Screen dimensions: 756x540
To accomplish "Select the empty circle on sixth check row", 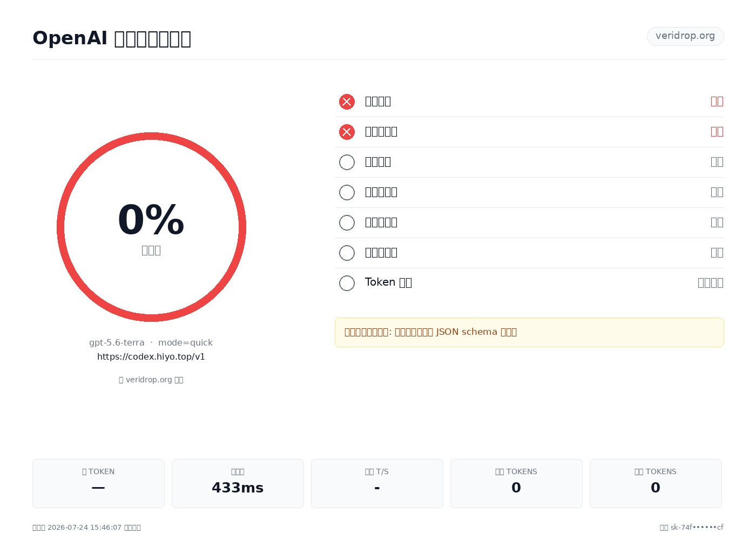I will coord(347,253).
